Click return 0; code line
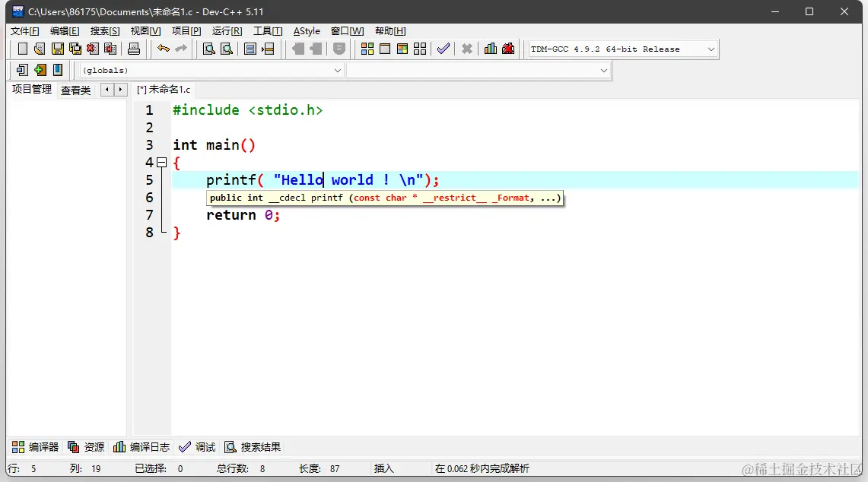This screenshot has height=482, width=868. click(243, 215)
